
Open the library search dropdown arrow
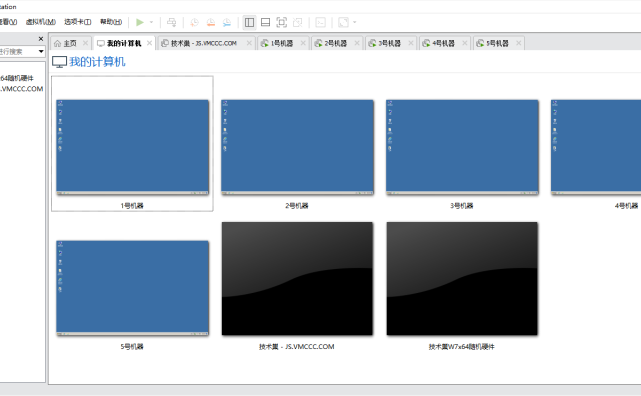tap(41, 51)
